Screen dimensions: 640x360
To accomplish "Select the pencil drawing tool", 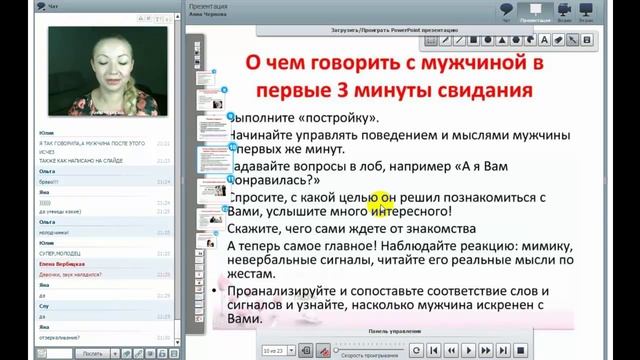I will tap(445, 40).
